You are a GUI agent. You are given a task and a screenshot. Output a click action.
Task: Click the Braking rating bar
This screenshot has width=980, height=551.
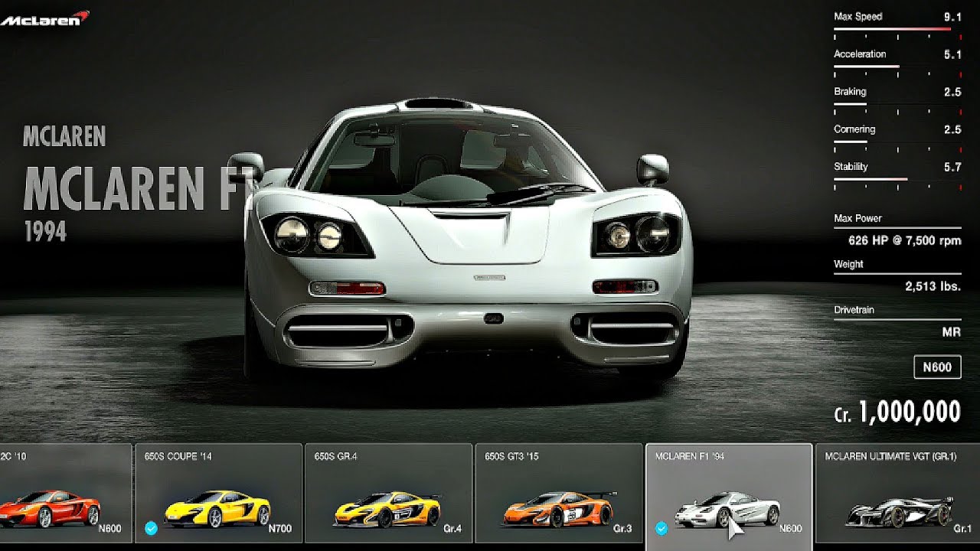897,105
